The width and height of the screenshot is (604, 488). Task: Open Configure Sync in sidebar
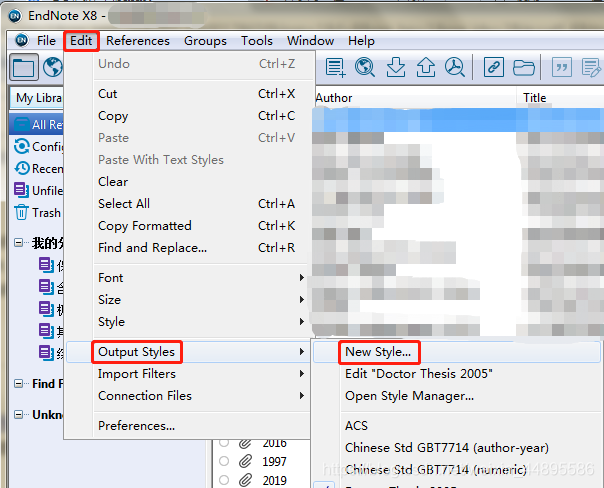click(x=37, y=146)
